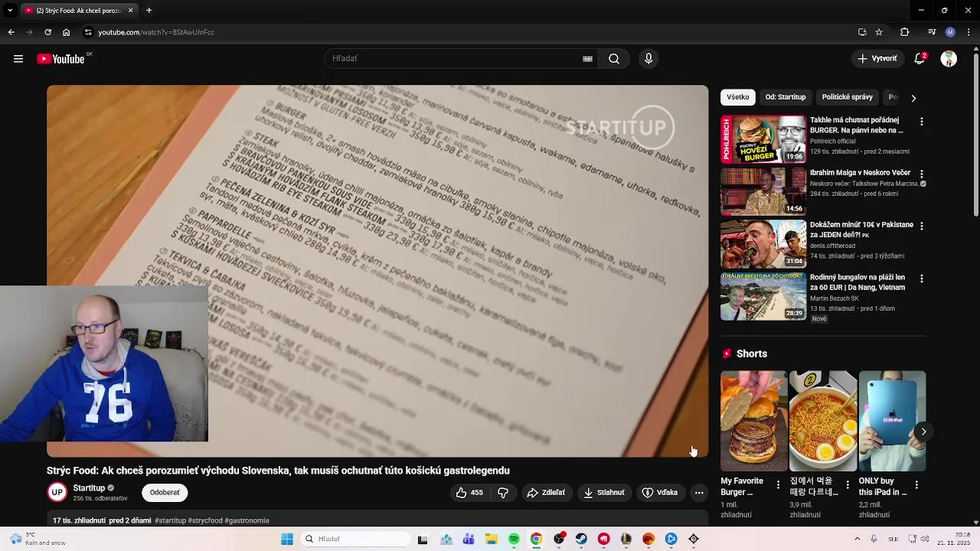
Task: Open Pohlreich hovězí burger thumbnail
Action: point(763,139)
